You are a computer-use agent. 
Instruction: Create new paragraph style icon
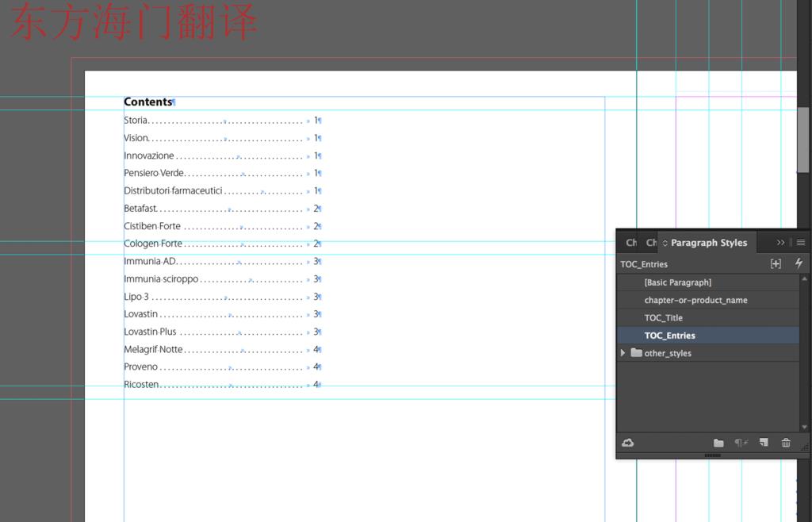764,442
